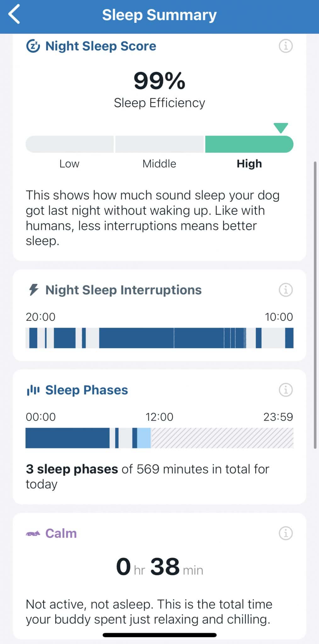The image size is (319, 644).
Task: Select the High segment of the efficiency bar
Action: (249, 144)
